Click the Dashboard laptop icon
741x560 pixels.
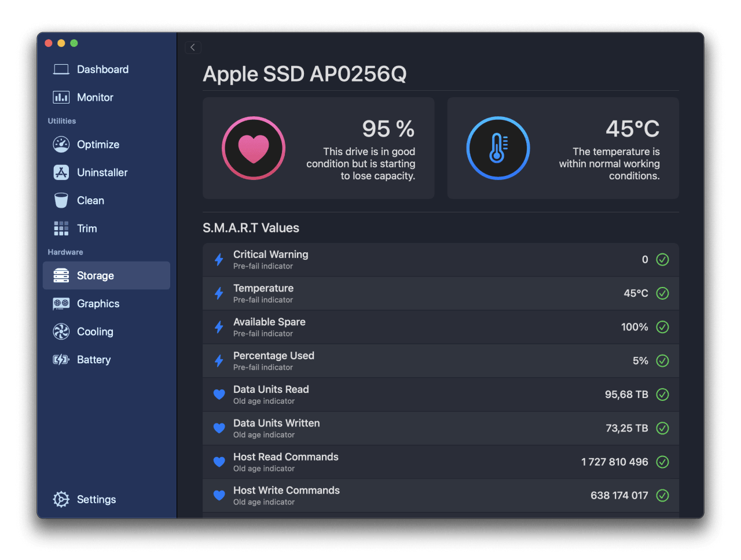click(61, 69)
